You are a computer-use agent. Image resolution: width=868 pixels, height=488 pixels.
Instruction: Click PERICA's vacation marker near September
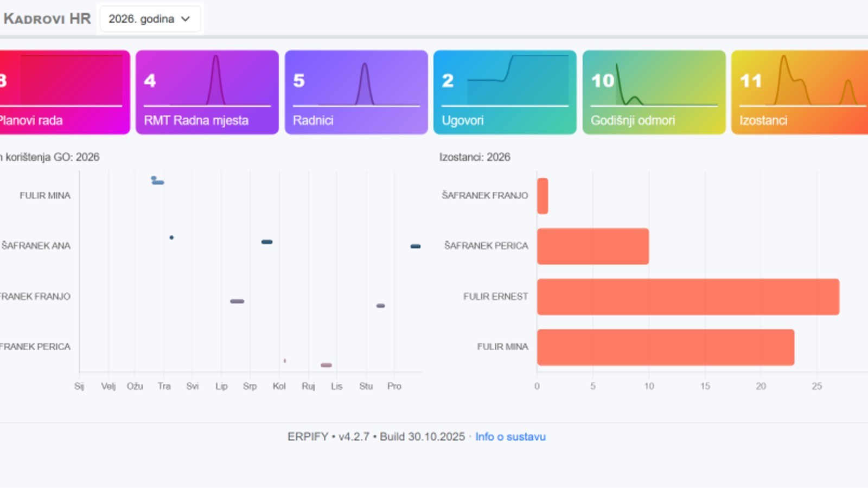click(326, 365)
